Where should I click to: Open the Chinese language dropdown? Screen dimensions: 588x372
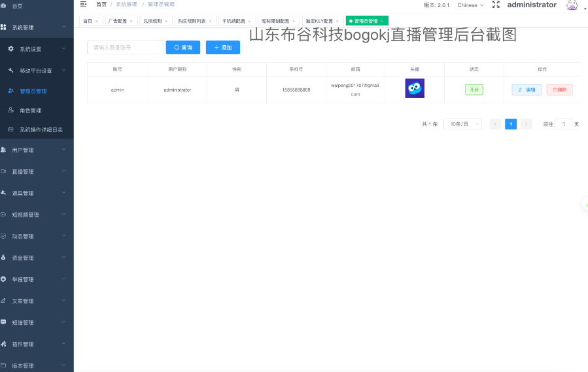pyautogui.click(x=470, y=5)
